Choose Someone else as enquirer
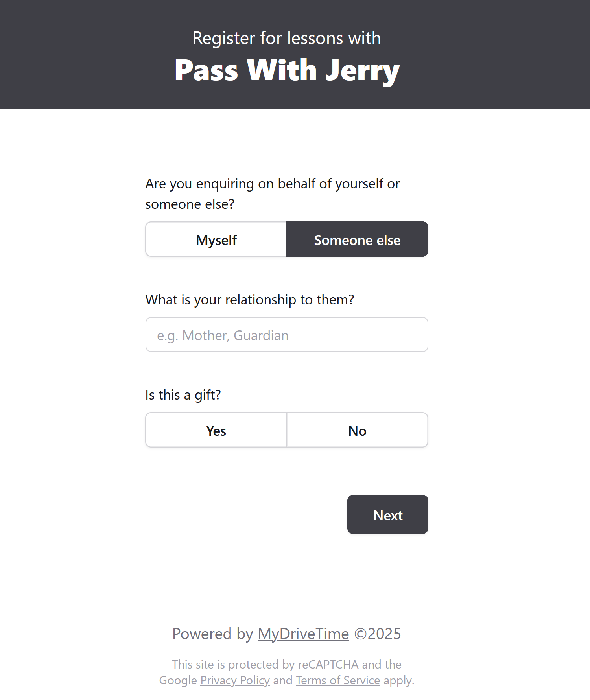This screenshot has height=700, width=590. coord(357,240)
